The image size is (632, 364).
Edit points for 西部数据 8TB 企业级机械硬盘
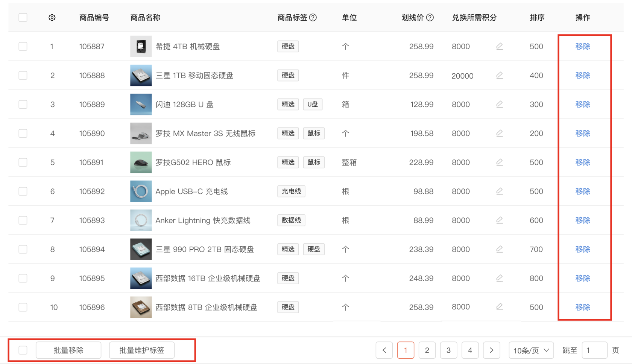coord(500,307)
